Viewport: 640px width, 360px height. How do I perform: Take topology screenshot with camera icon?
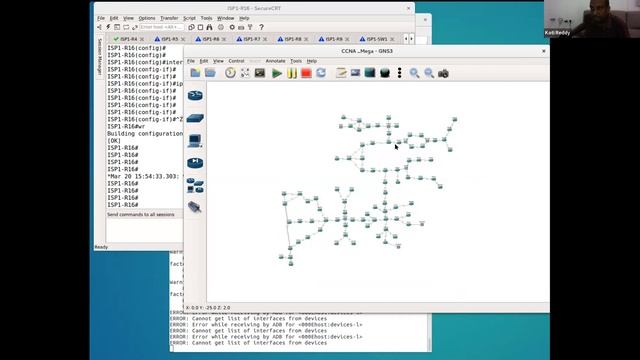tap(443, 73)
